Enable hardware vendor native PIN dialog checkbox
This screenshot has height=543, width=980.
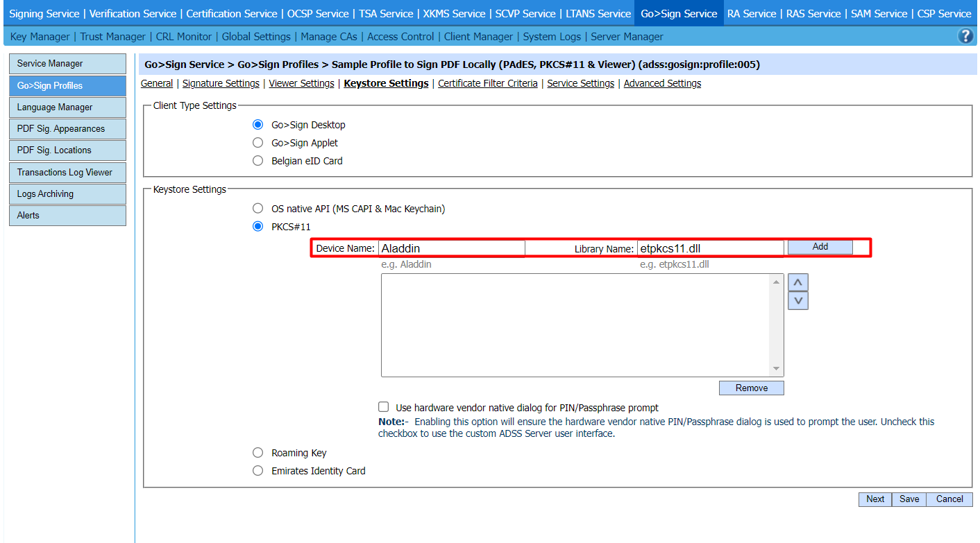[383, 407]
